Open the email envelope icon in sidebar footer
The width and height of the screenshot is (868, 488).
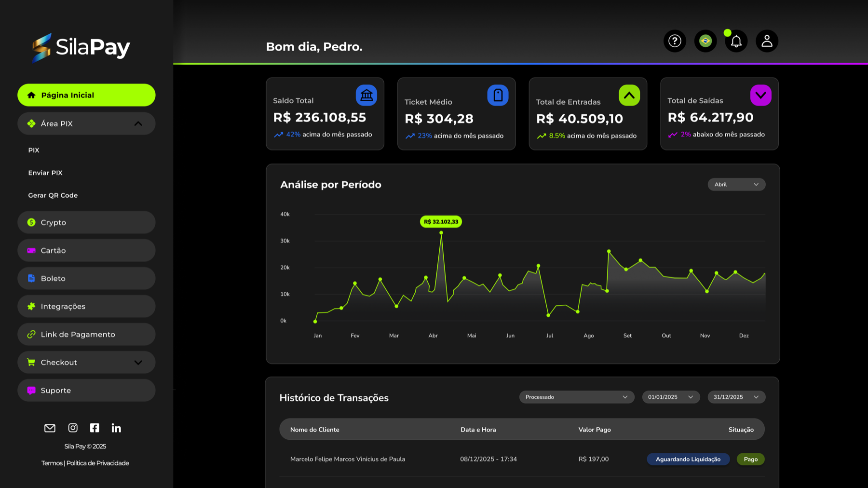pyautogui.click(x=50, y=428)
